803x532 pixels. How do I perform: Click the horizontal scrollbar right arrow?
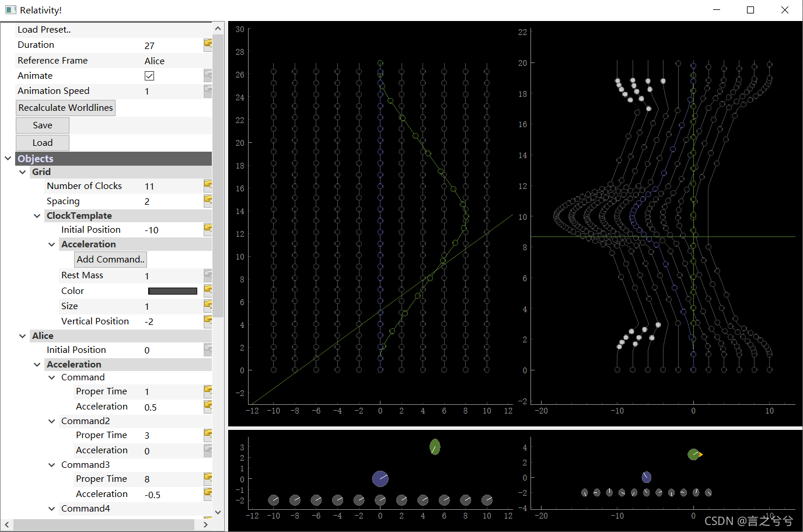point(205,524)
